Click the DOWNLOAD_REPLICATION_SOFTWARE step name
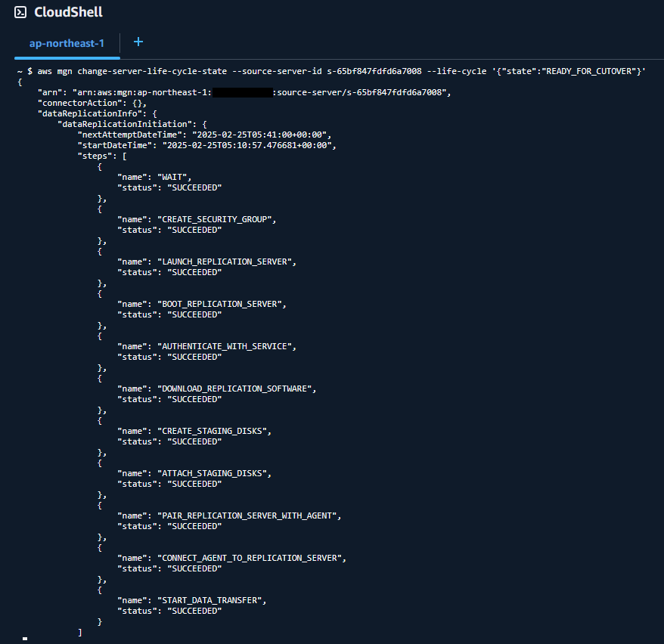The image size is (664, 644). (234, 389)
